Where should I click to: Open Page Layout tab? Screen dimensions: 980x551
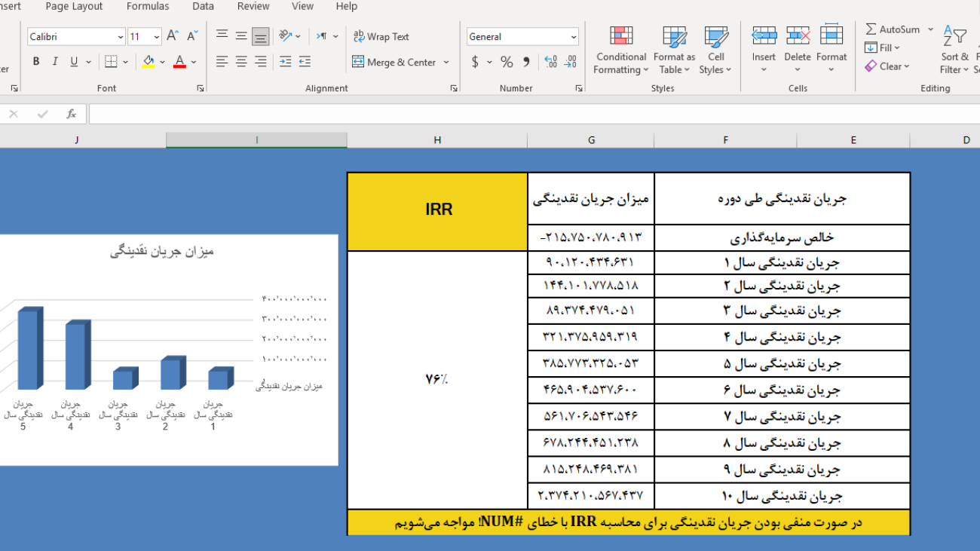(74, 6)
